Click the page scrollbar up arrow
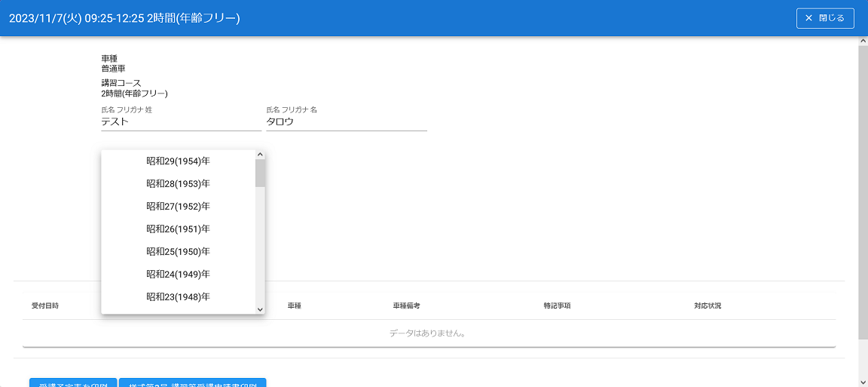 (863, 41)
